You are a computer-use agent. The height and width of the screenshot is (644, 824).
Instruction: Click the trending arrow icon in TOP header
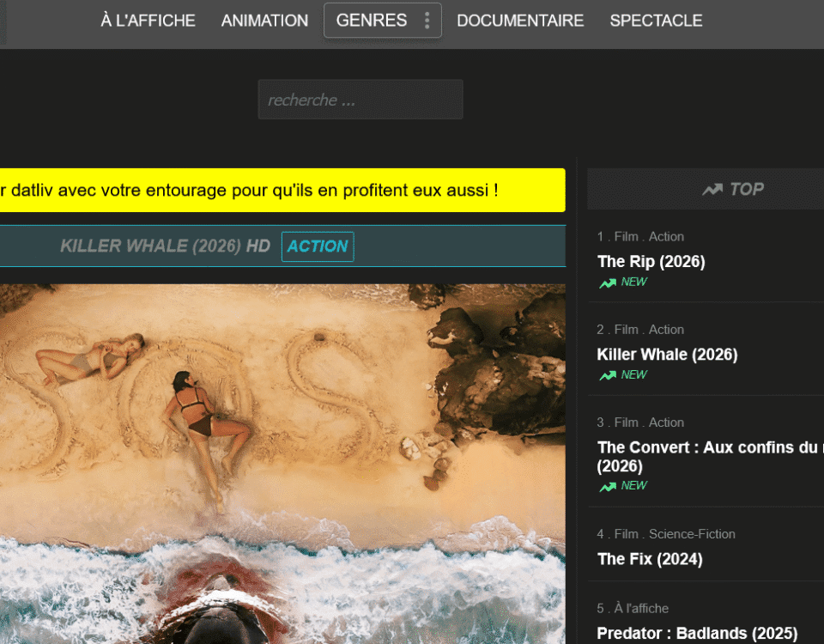(712, 190)
